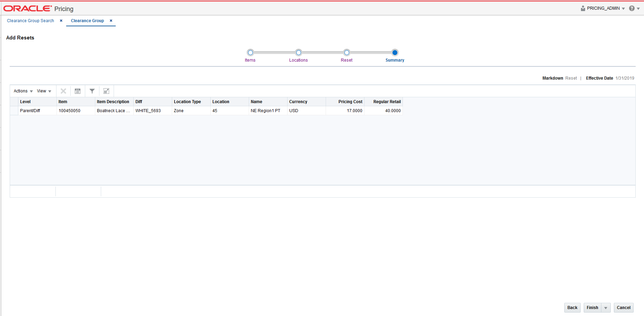Image resolution: width=644 pixels, height=316 pixels.
Task: Select the row selector for Parent/Diff row
Action: (x=14, y=111)
